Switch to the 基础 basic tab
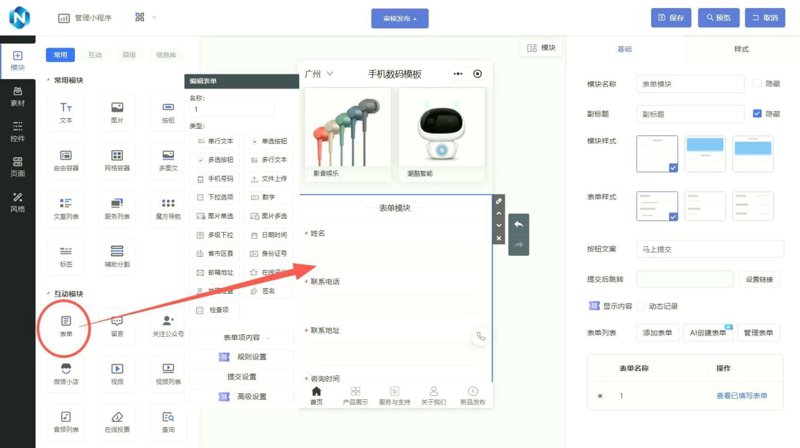Viewport: 800px width, 448px height. [624, 49]
